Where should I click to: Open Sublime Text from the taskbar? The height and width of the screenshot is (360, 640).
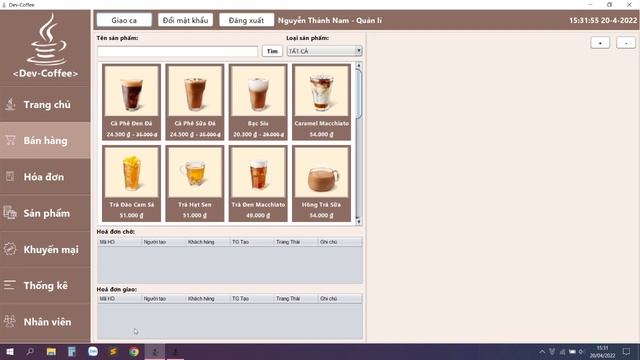tap(113, 351)
